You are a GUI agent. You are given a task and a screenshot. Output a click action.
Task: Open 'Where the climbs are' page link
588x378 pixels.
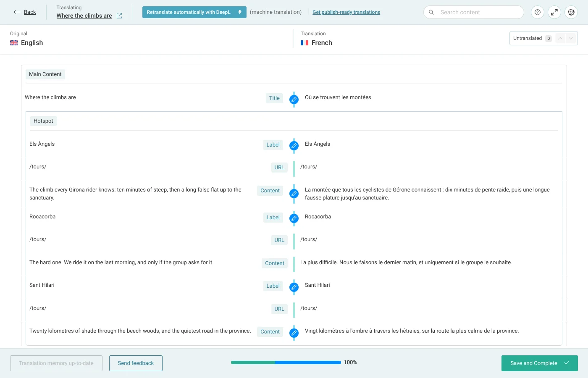(x=84, y=16)
